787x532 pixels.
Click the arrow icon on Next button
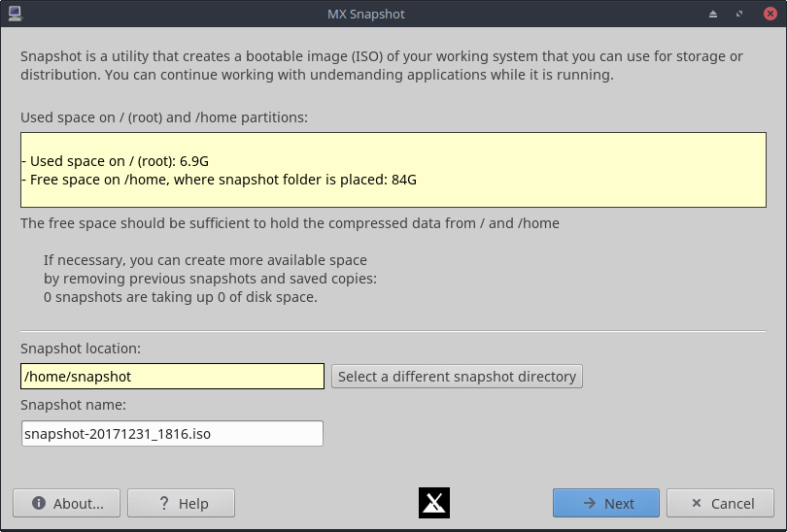pos(589,504)
